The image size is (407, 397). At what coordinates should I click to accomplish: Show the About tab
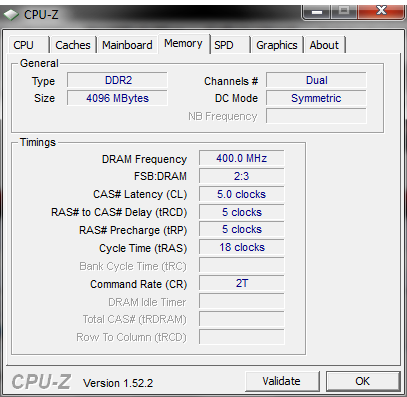point(324,45)
